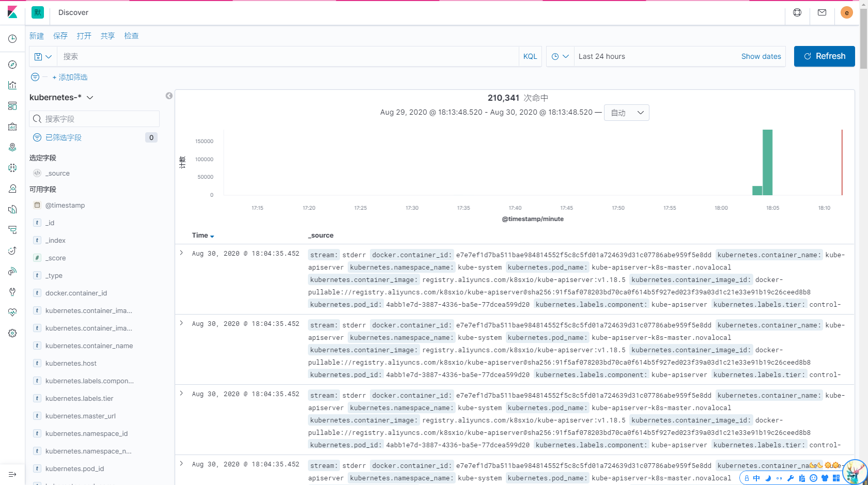868x485 pixels.
Task: Toggle the punctuation mode in IME bar
Action: point(779,478)
